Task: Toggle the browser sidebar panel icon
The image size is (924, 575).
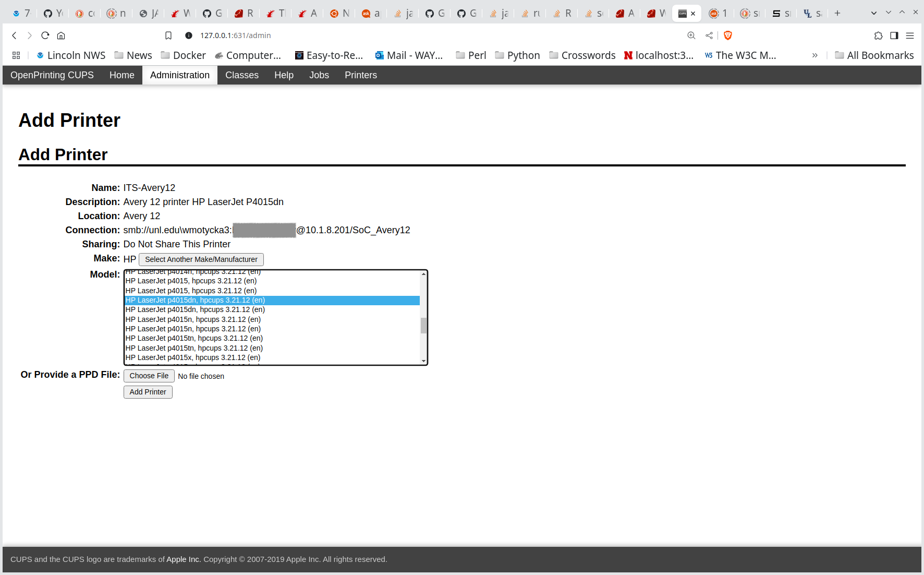Action: 894,35
